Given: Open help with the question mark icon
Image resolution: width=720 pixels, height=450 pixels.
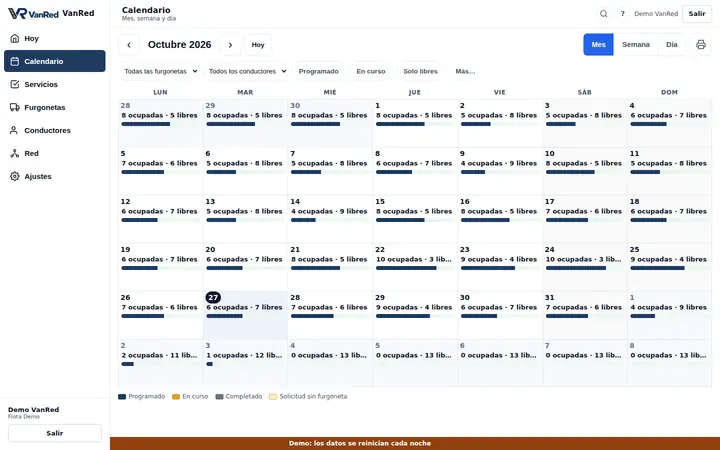Looking at the screenshot, I should tap(622, 14).
